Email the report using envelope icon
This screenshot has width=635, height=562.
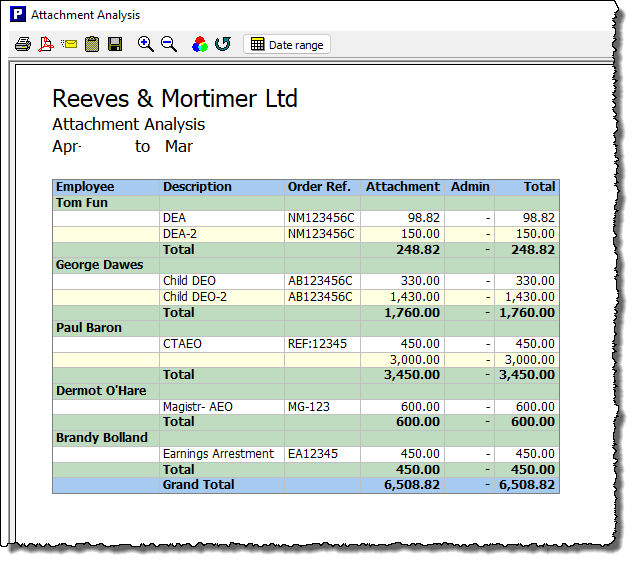[x=69, y=44]
